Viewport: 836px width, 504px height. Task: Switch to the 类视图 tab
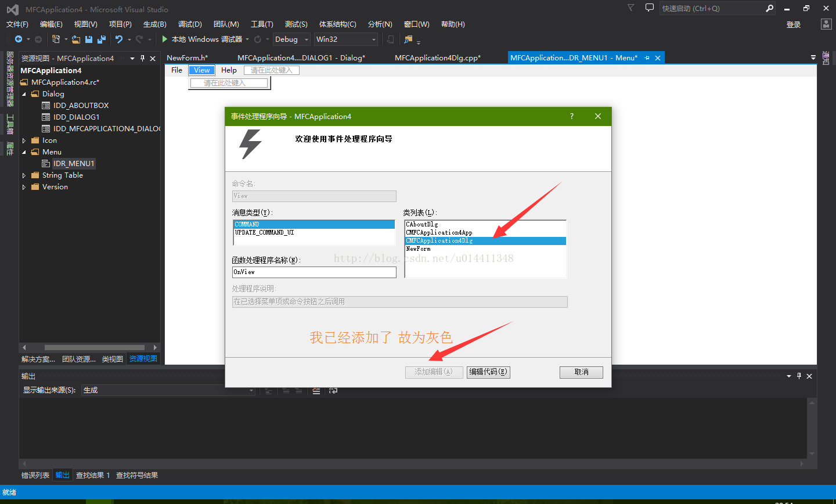click(113, 359)
